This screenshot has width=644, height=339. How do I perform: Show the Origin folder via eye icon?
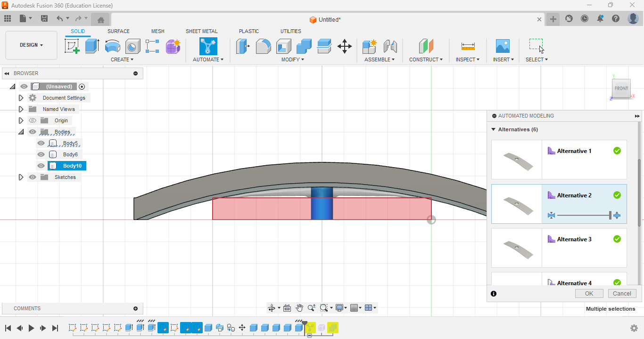click(x=33, y=120)
